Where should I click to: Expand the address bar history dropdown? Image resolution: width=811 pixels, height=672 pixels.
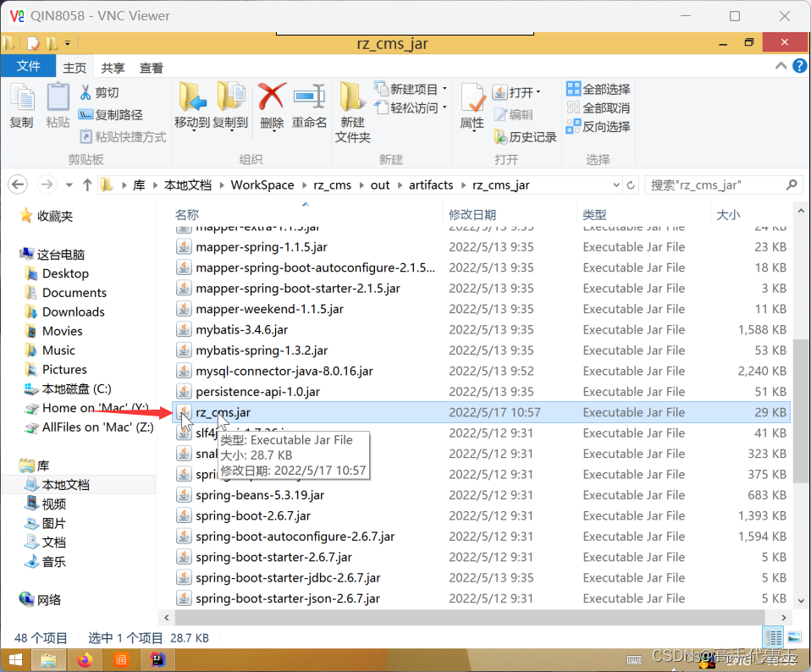(x=616, y=185)
